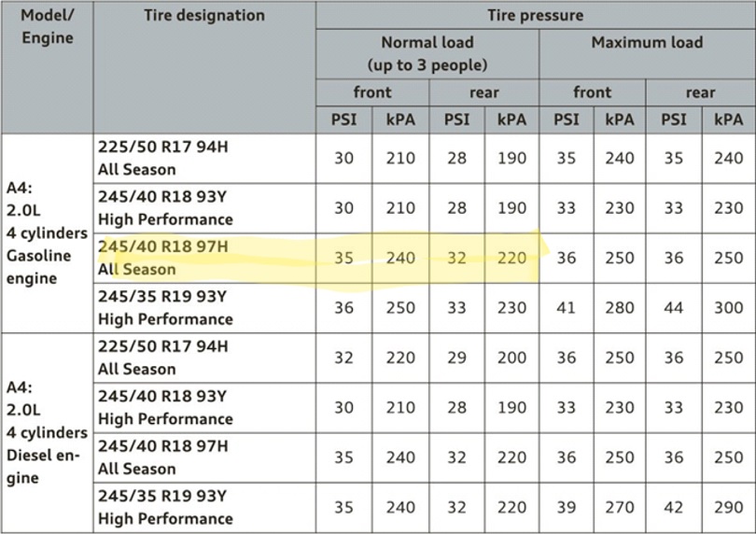Screen dimensions: 756x534
Task: Select the Tire pressure header
Action: pos(535,15)
